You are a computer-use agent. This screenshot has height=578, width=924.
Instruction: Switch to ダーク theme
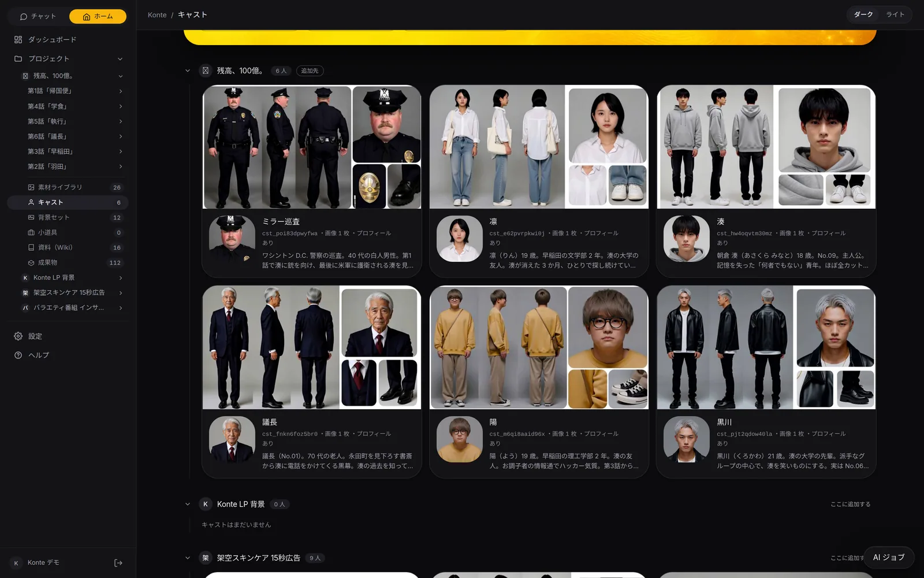point(863,14)
